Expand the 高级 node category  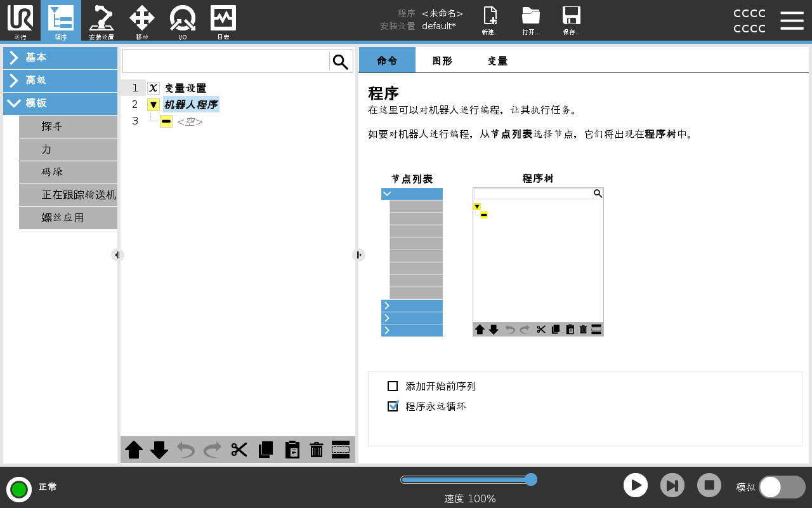[60, 81]
